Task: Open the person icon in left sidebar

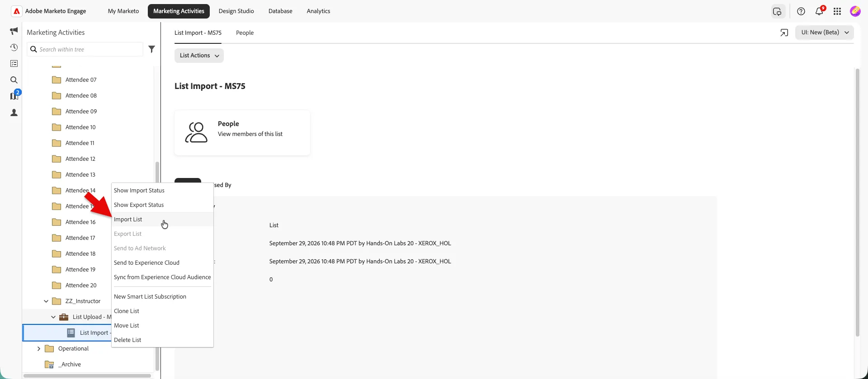Action: tap(14, 112)
